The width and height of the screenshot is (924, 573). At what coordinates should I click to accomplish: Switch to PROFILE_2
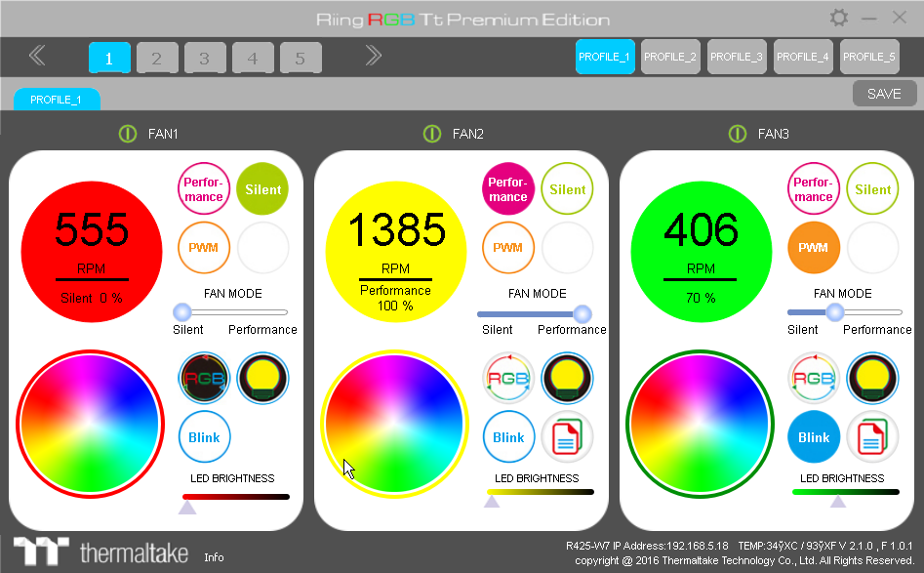coord(670,57)
